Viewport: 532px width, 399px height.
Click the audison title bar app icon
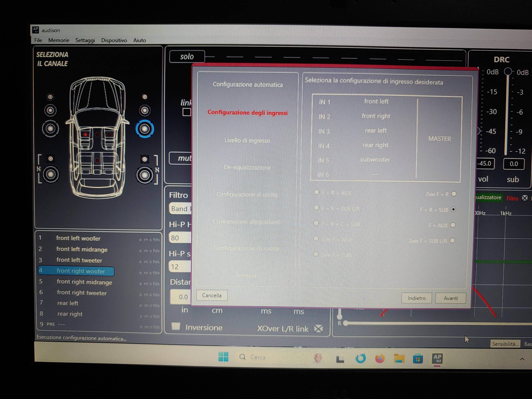[36, 30]
